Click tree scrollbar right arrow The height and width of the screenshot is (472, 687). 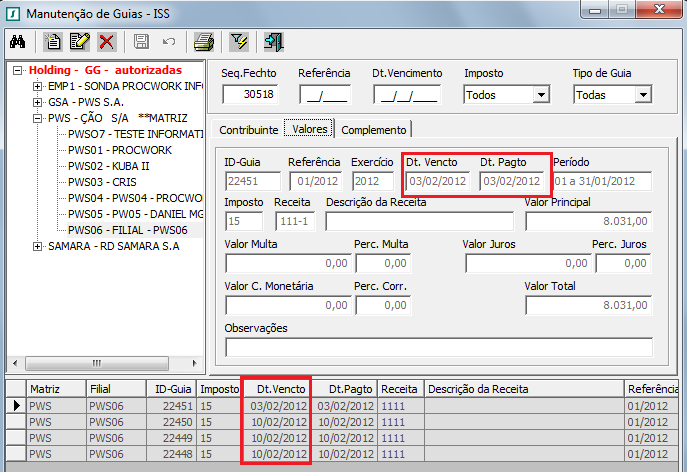tap(195, 363)
